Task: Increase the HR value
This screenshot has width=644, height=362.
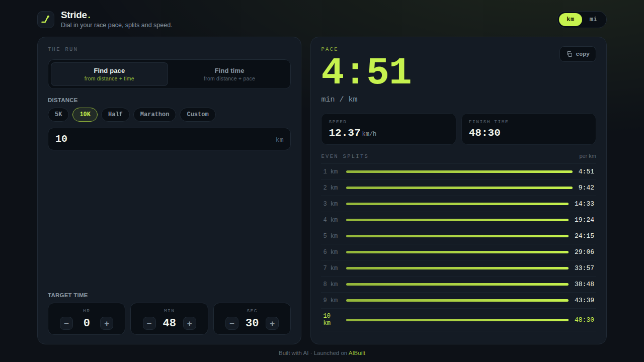Action: (106, 323)
